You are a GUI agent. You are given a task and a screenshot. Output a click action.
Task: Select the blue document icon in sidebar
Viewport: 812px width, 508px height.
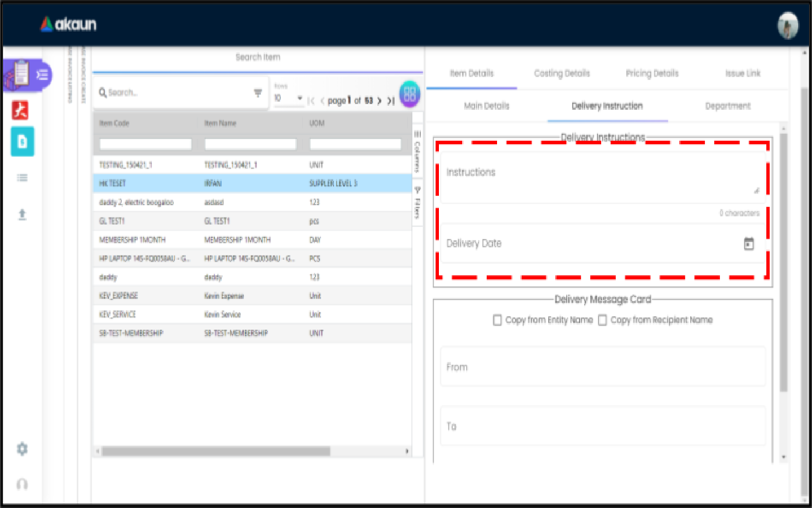[22, 142]
